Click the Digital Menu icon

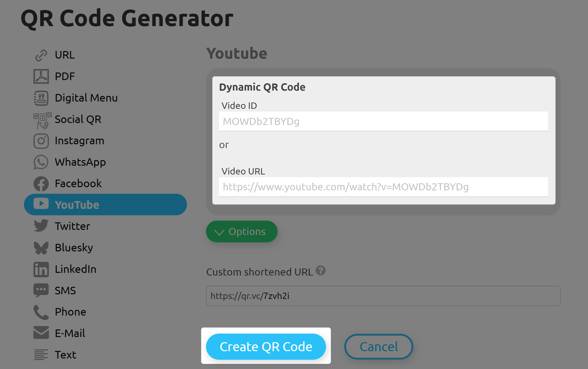41,98
